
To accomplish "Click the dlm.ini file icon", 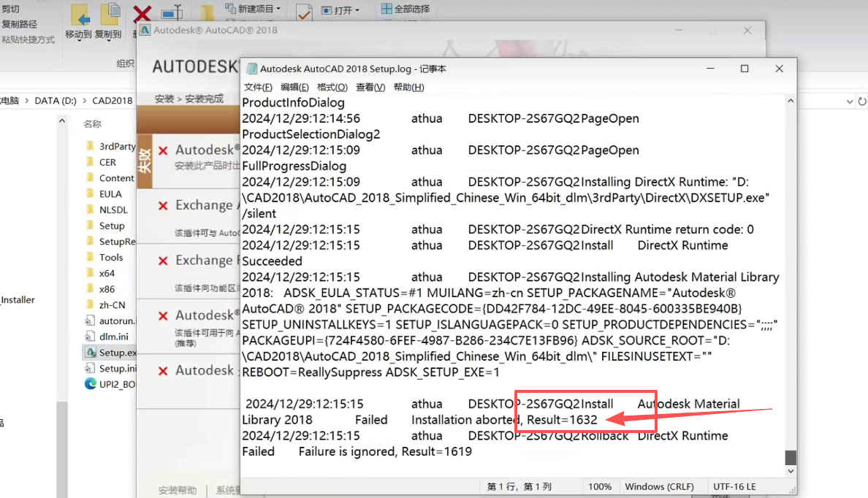I will [90, 337].
